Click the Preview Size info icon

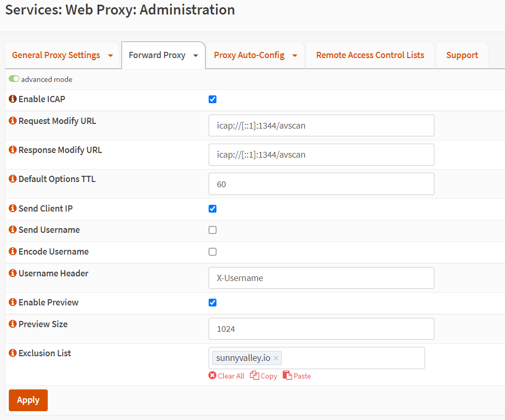[x=13, y=324]
